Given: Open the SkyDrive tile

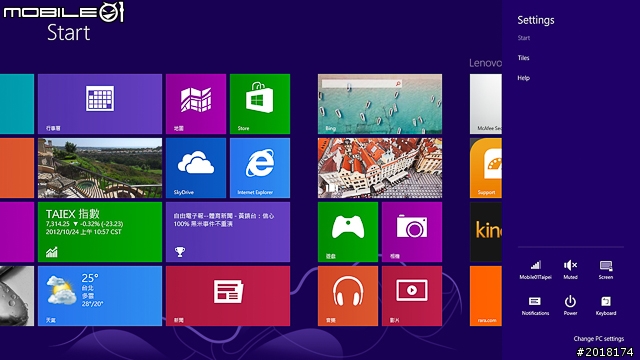Looking at the screenshot, I should click(196, 168).
